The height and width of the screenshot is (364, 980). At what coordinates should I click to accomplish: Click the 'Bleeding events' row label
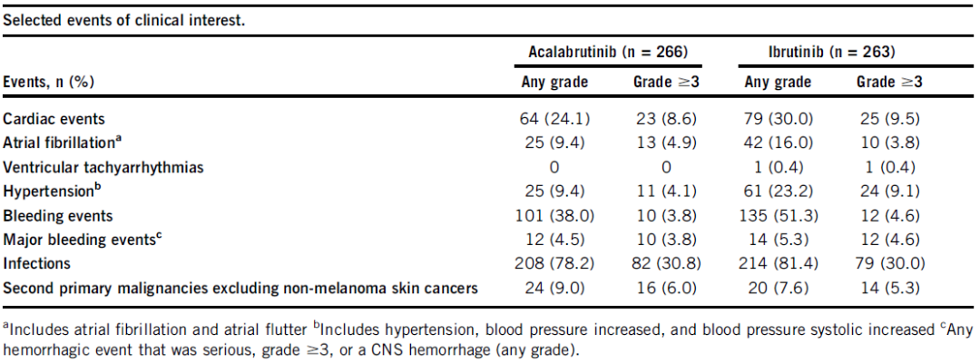pyautogui.click(x=58, y=216)
